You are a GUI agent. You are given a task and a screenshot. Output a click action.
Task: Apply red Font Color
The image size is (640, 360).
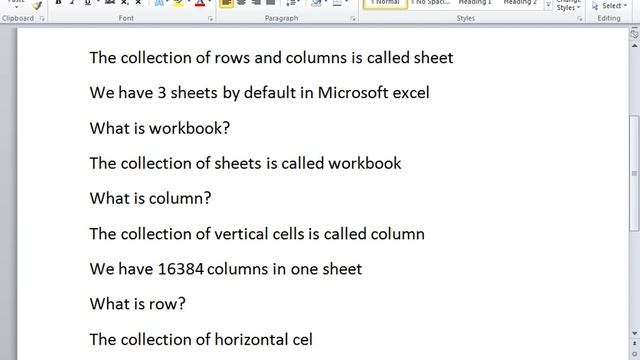[200, 3]
